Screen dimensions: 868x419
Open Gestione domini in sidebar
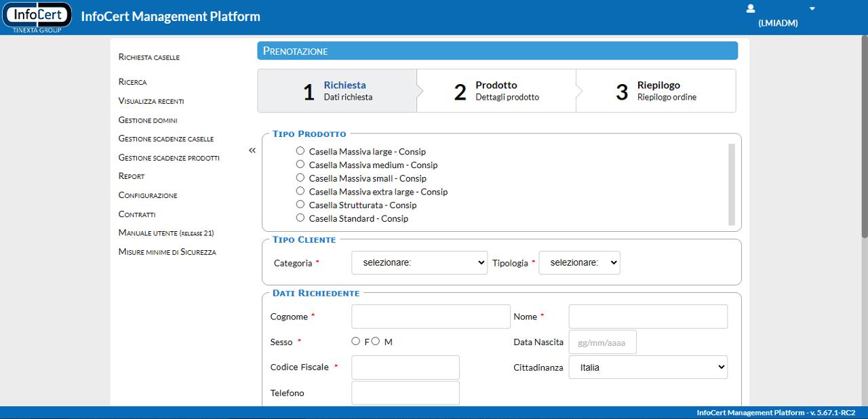(x=148, y=120)
